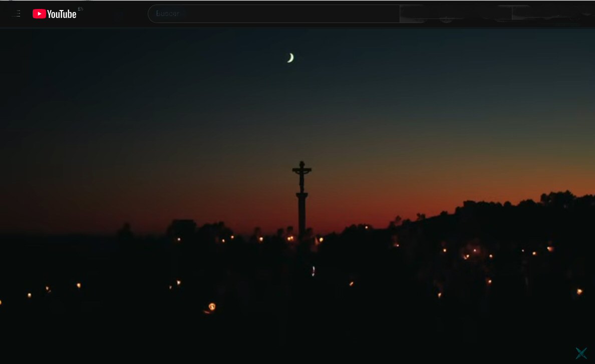Click the teal X watermark icon
Screen dimensions: 595x364
581,353
